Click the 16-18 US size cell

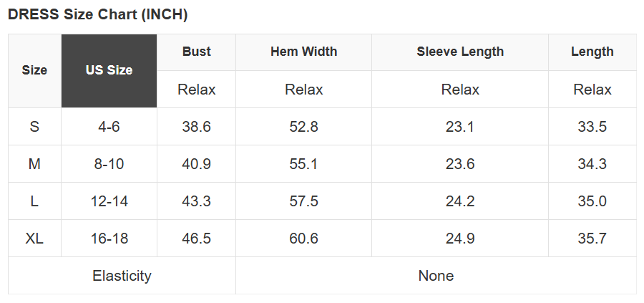coord(109,239)
